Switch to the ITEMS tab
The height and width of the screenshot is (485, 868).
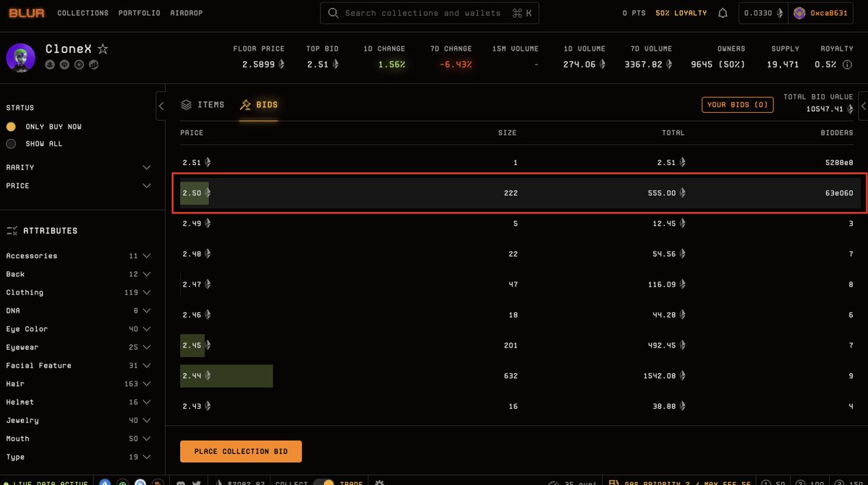coord(203,104)
